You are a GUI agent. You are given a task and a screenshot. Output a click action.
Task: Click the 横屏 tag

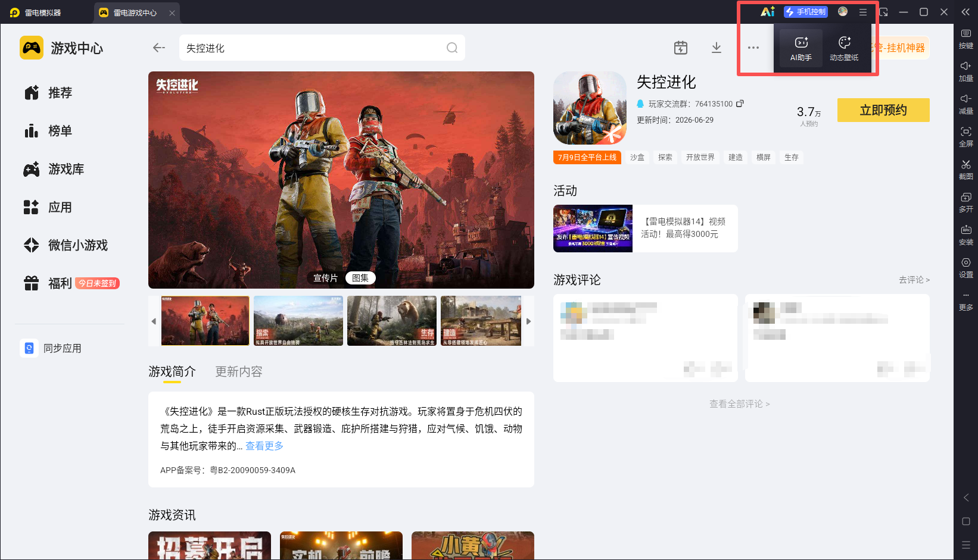click(x=764, y=157)
